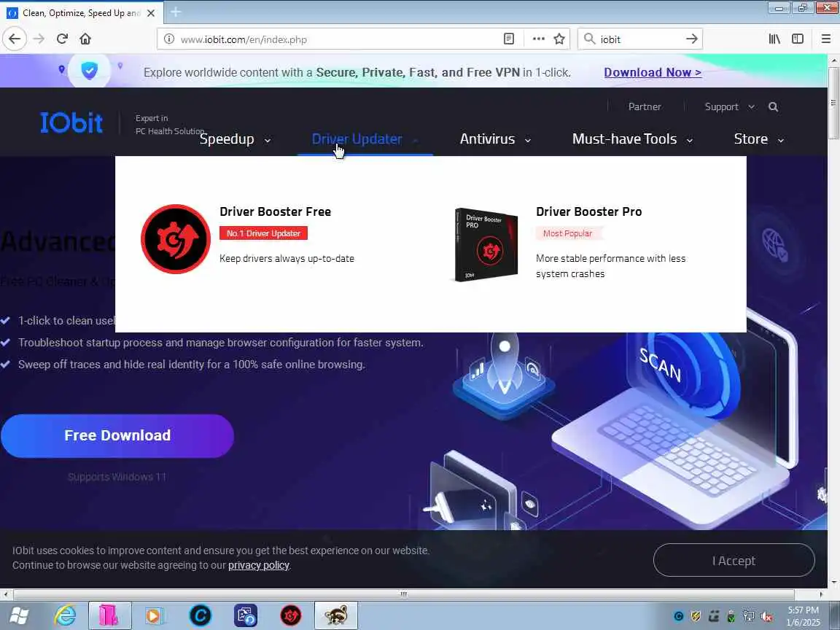Reload the page with refresh icon
840x630 pixels.
pyautogui.click(x=62, y=39)
